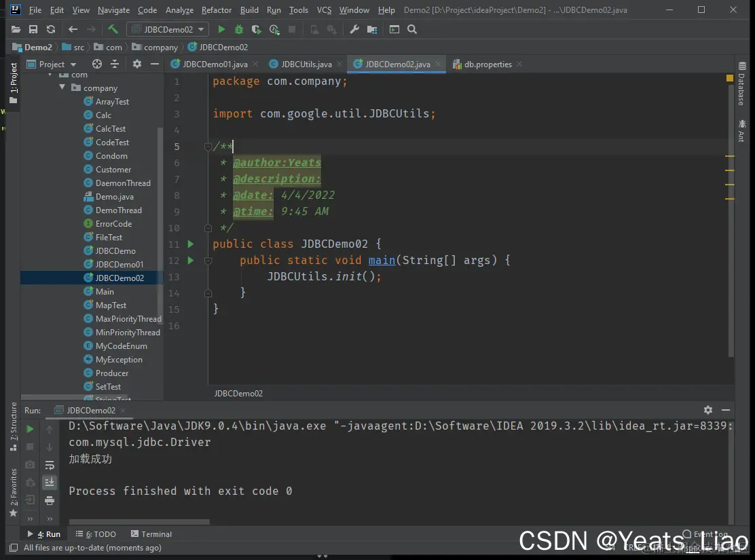The width and height of the screenshot is (755, 560).
Task: Open the 4: Run tool window button
Action: pos(44,534)
